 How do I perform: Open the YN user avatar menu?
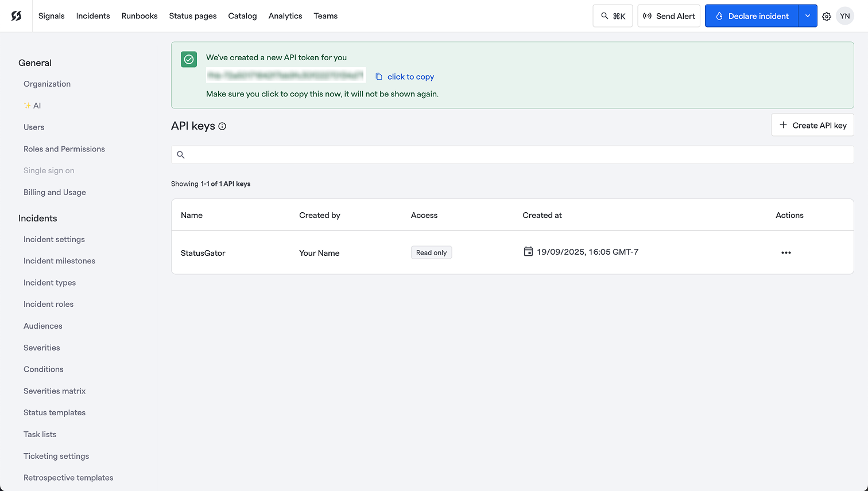point(845,16)
